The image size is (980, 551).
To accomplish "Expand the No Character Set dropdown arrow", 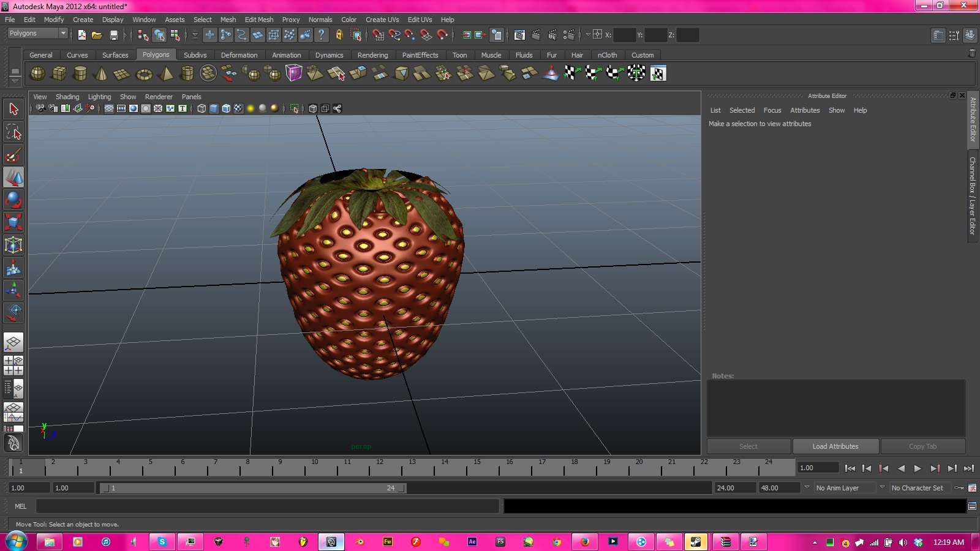I will click(882, 488).
